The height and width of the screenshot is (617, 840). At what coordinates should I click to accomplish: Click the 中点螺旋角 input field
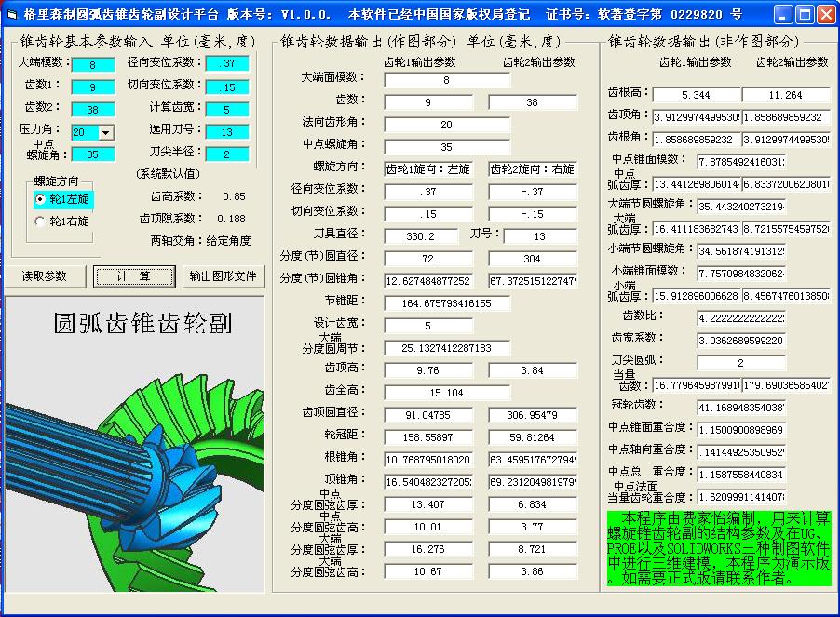click(93, 154)
